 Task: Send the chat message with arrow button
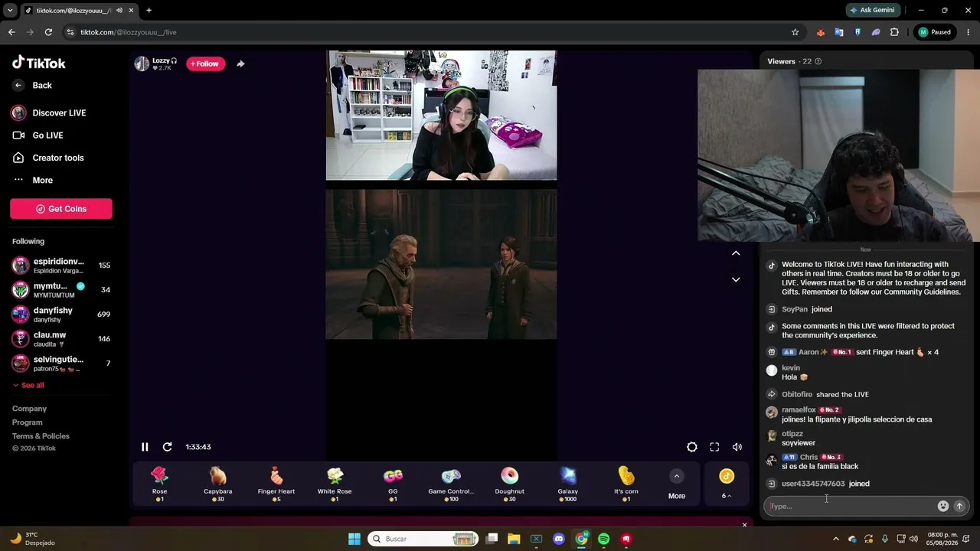pyautogui.click(x=959, y=506)
